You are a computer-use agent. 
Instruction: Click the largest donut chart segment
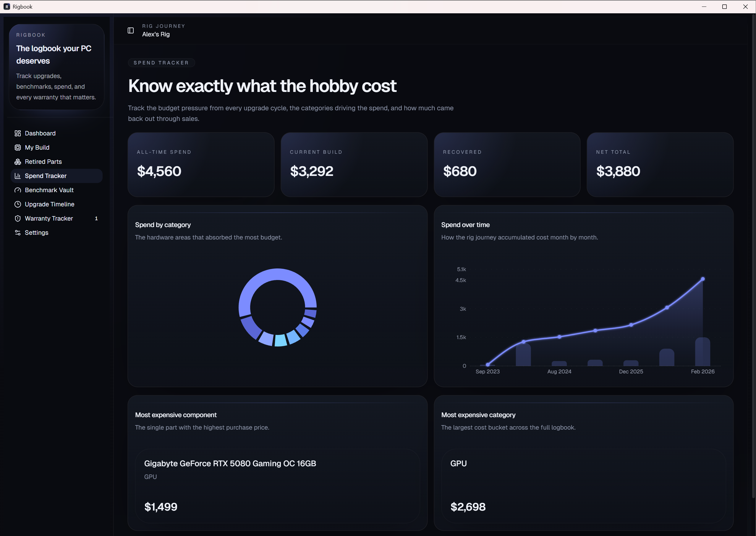click(x=277, y=275)
